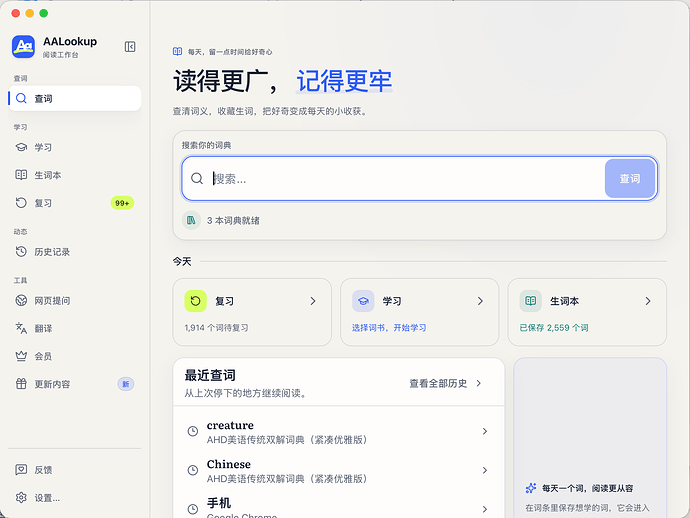
Task: Click the chevron next to 查看全部历史
Action: pyautogui.click(x=478, y=384)
